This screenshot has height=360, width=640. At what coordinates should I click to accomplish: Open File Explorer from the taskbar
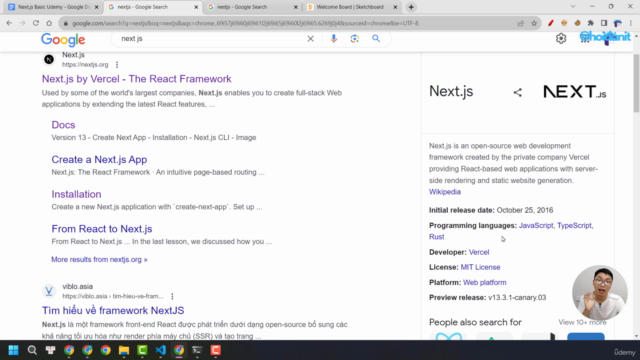(124, 350)
